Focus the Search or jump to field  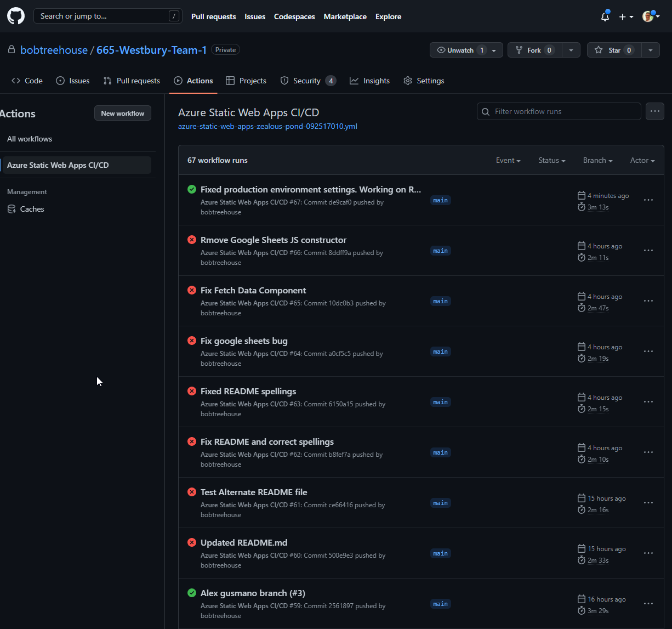[x=108, y=16]
